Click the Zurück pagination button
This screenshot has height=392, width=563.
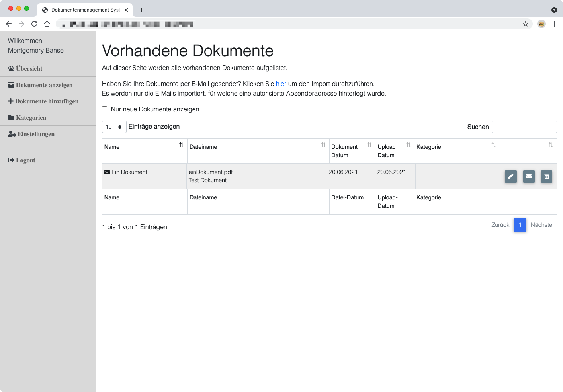pos(500,225)
